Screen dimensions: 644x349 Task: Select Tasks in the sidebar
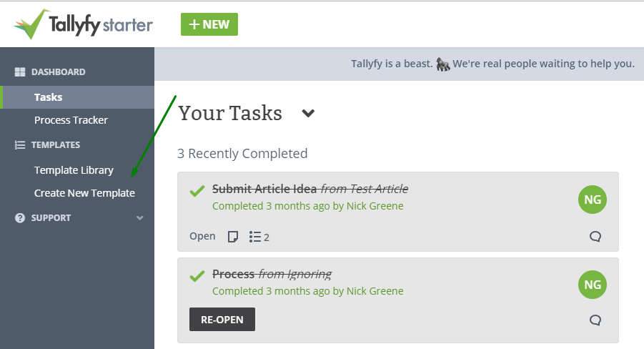(x=49, y=97)
